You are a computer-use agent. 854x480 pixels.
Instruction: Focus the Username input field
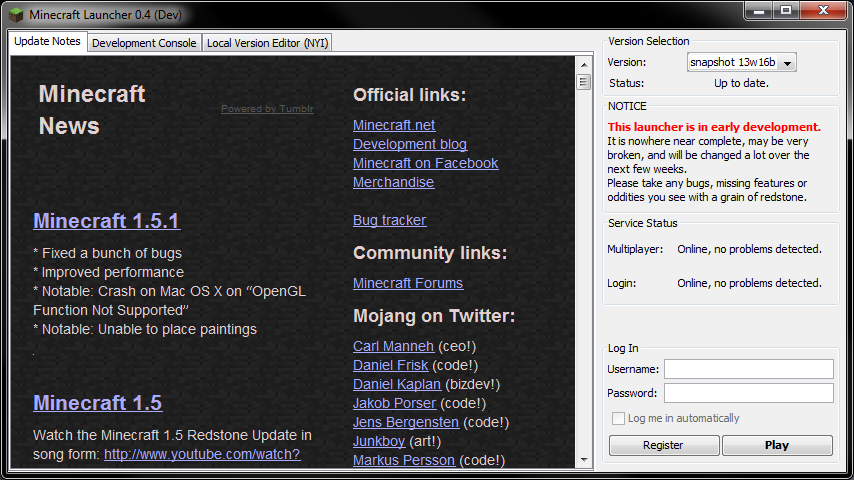[x=748, y=369]
